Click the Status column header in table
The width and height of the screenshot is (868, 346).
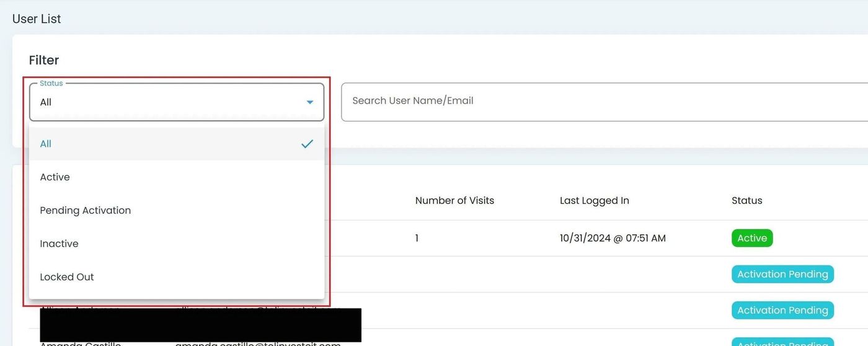click(x=746, y=201)
